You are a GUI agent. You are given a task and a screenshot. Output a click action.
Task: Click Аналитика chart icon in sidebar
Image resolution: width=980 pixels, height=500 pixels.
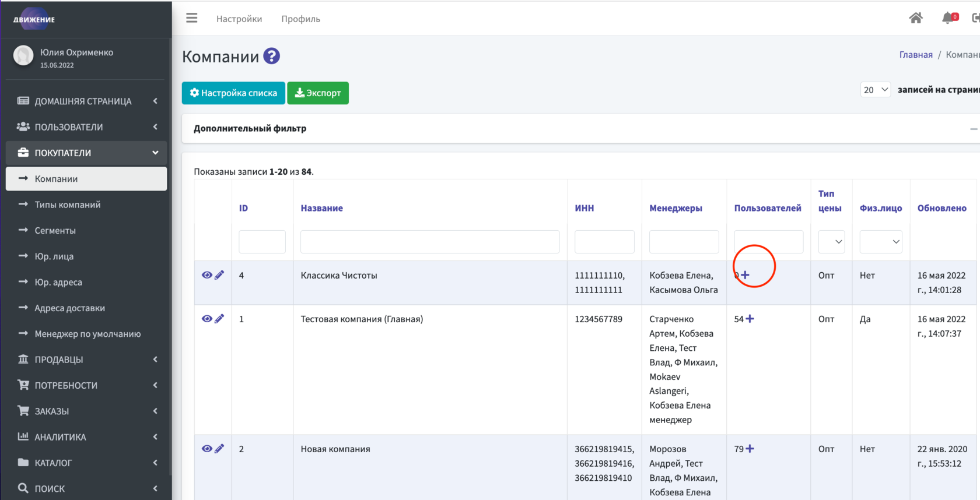click(x=23, y=436)
